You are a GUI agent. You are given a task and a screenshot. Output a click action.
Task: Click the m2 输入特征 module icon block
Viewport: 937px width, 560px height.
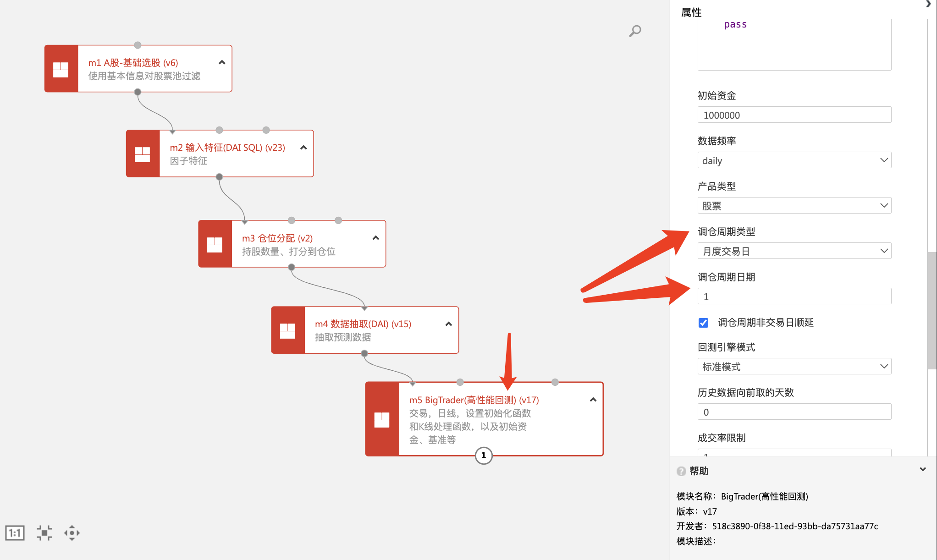(143, 154)
